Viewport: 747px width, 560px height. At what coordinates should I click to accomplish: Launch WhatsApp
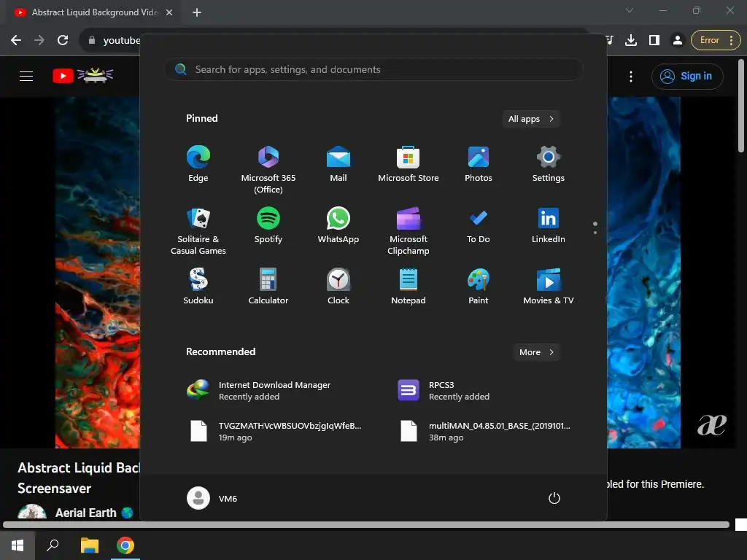[338, 226]
